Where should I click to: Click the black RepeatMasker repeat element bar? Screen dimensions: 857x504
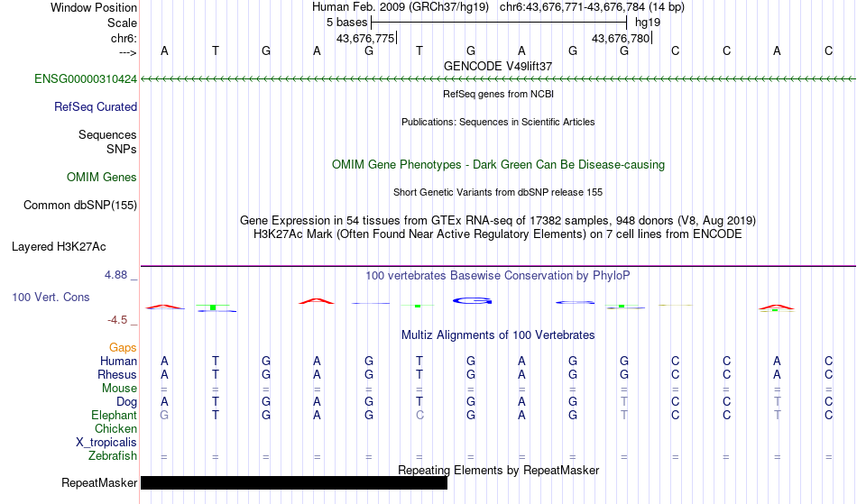pyautogui.click(x=294, y=482)
